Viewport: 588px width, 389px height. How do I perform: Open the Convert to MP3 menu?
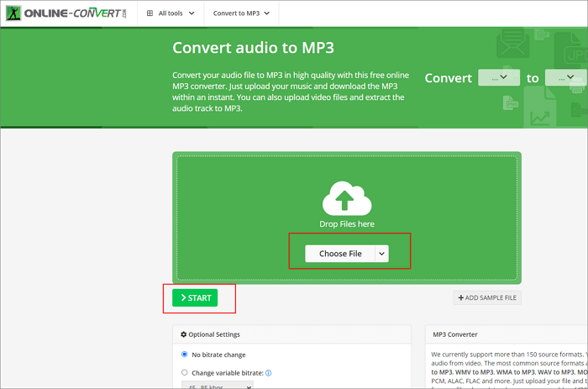click(x=241, y=13)
